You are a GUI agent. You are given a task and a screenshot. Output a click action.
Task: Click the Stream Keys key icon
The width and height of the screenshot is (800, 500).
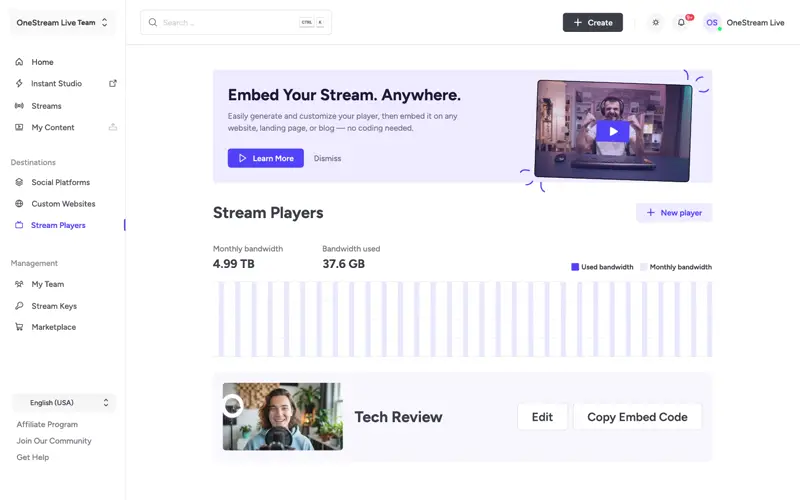tap(19, 306)
